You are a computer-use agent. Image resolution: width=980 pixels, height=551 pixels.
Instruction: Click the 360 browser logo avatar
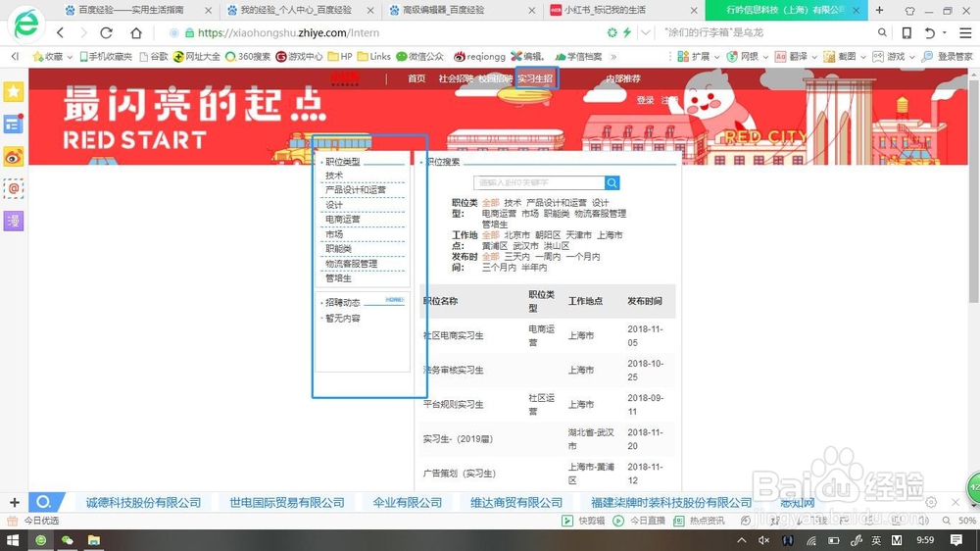26,24
